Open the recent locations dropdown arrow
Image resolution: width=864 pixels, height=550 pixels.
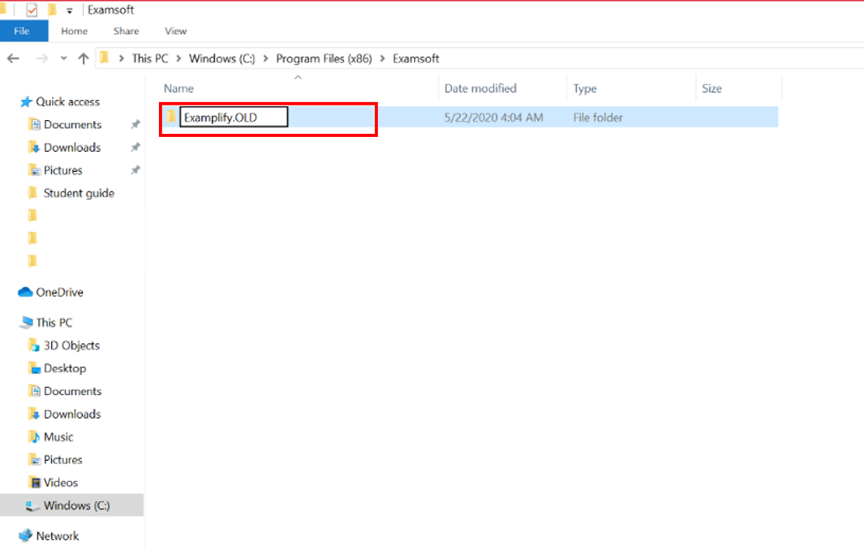pyautogui.click(x=64, y=58)
